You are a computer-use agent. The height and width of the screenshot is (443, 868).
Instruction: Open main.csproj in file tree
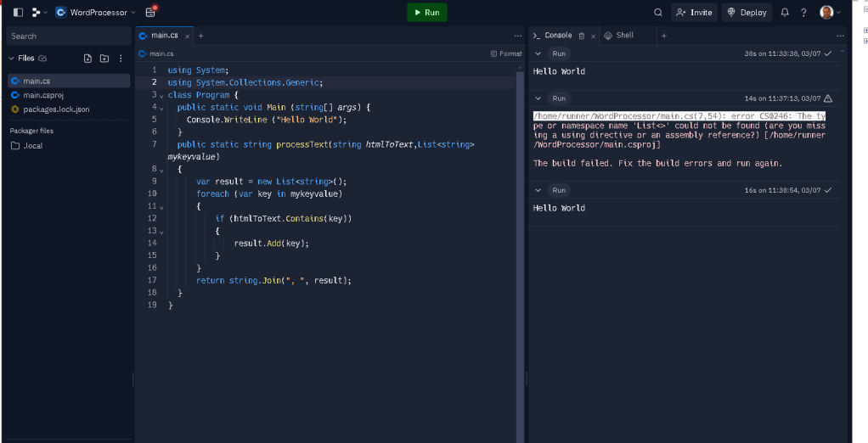click(x=69, y=95)
